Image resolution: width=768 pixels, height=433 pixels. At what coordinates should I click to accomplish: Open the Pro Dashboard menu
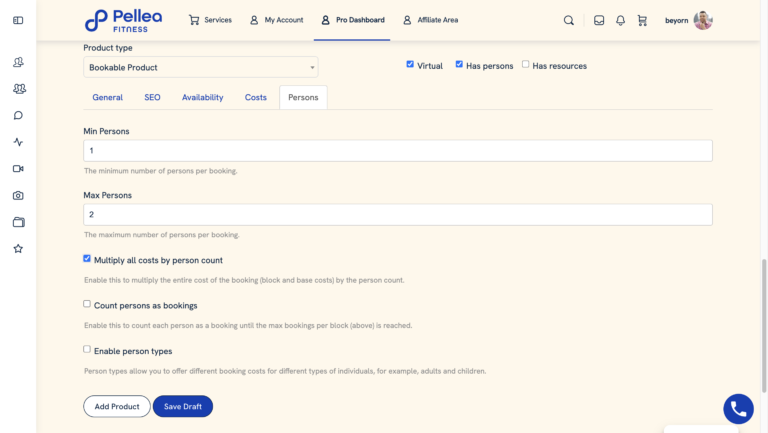[352, 20]
